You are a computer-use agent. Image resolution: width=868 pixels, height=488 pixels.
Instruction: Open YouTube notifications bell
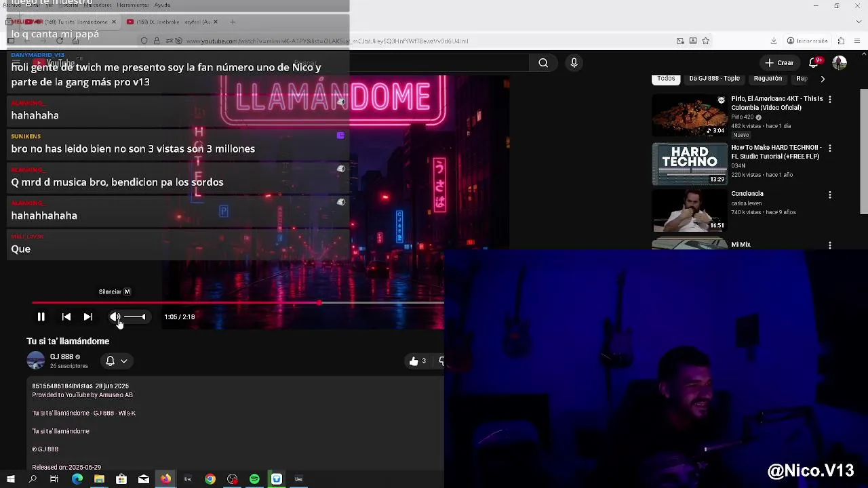(x=814, y=63)
